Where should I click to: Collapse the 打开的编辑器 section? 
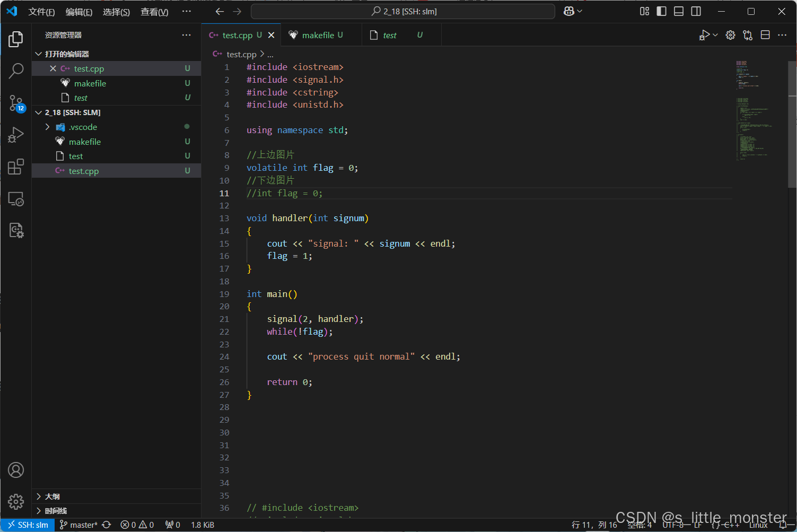[66, 54]
